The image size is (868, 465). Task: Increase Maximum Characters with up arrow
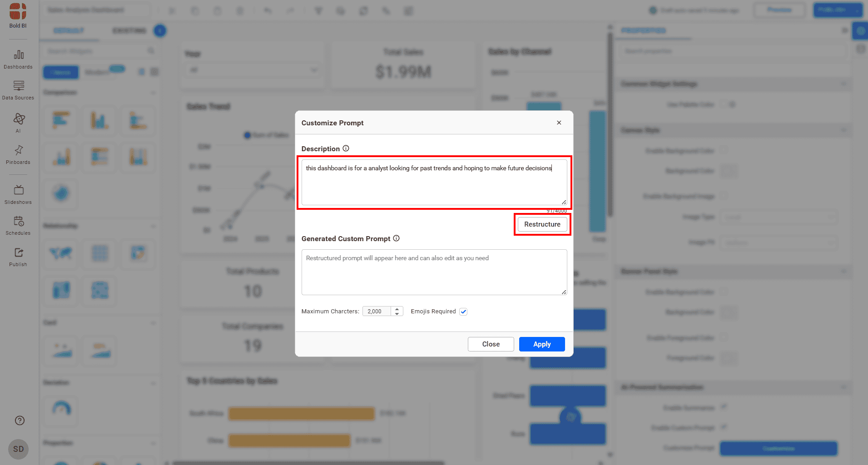[397, 309]
